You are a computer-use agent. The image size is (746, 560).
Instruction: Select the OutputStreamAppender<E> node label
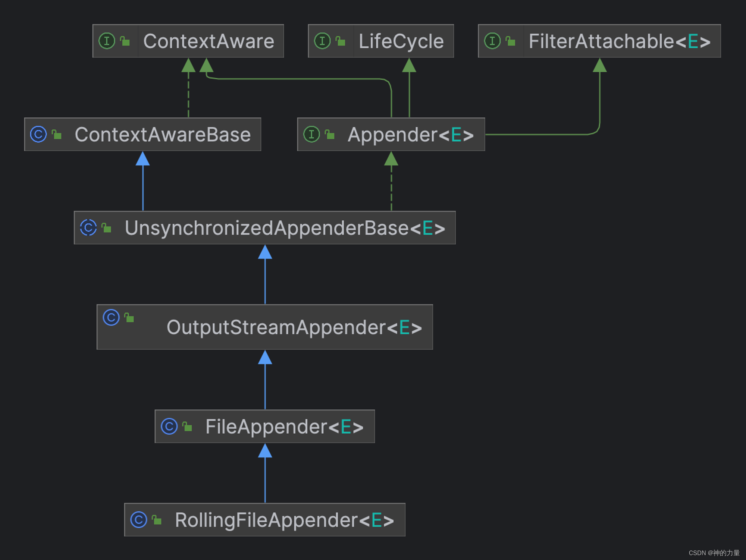click(x=294, y=327)
